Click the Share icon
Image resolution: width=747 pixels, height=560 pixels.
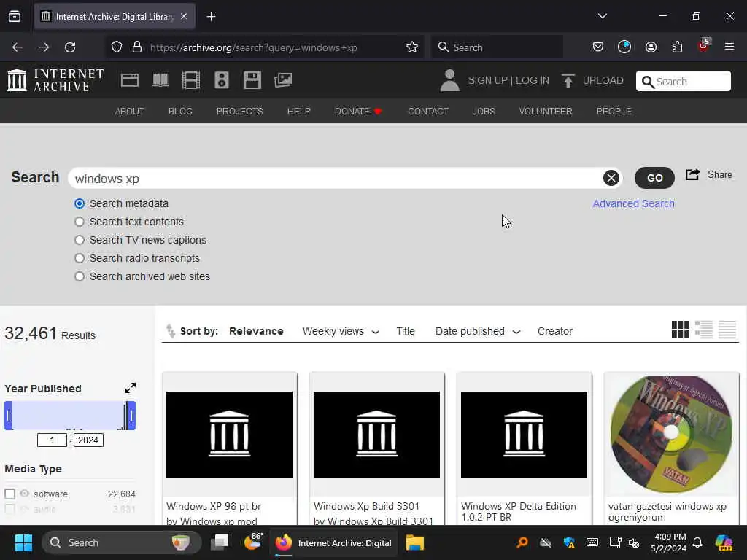coord(692,175)
